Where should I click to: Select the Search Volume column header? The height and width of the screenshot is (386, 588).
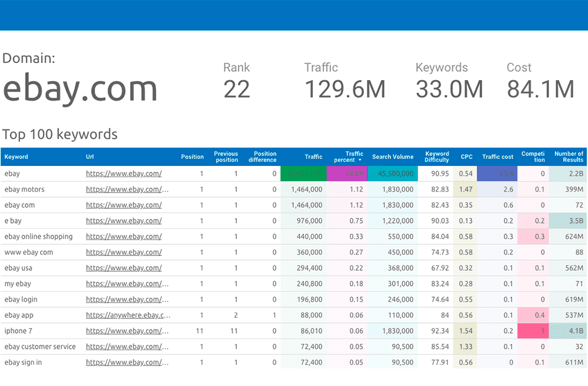393,157
